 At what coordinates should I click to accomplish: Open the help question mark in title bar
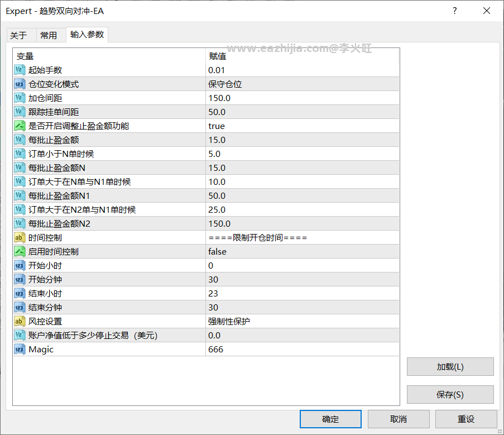[x=454, y=11]
